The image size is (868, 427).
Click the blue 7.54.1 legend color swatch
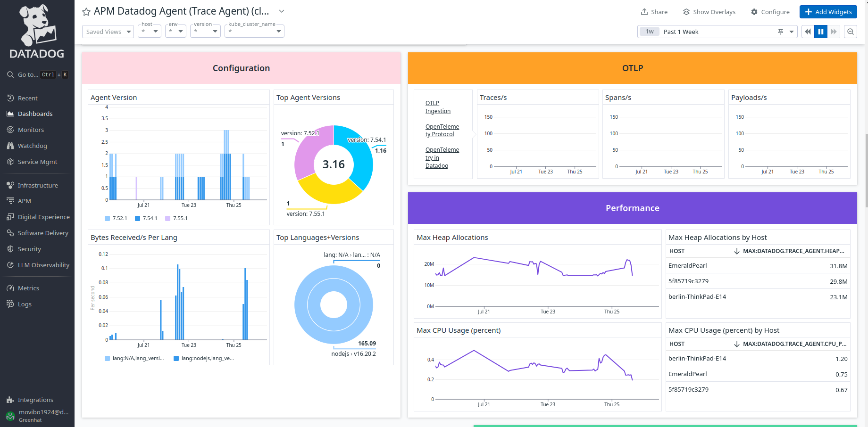pos(137,218)
